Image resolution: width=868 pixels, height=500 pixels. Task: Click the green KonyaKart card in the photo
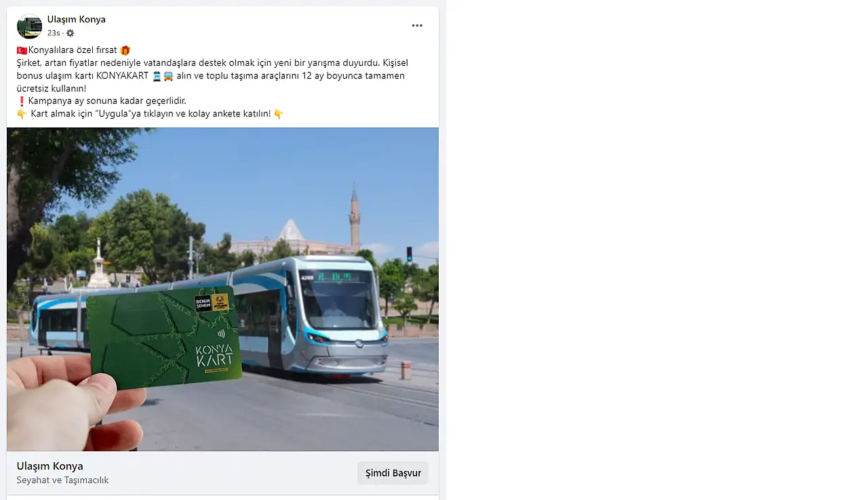pos(163,337)
